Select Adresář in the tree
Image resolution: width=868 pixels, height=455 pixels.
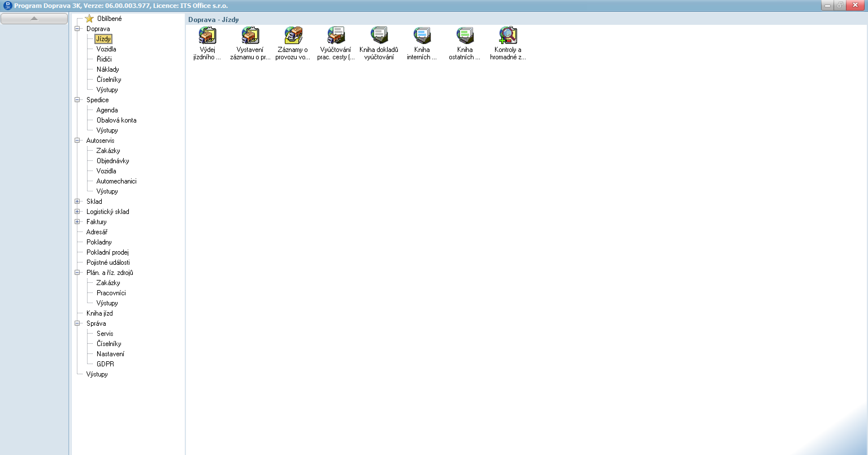(97, 232)
